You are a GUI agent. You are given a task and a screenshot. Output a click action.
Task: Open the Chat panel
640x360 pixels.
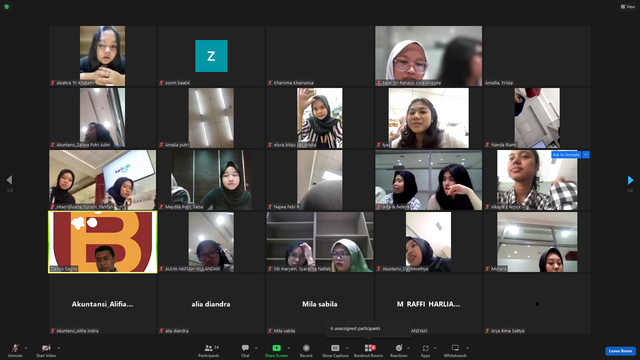pos(245,350)
